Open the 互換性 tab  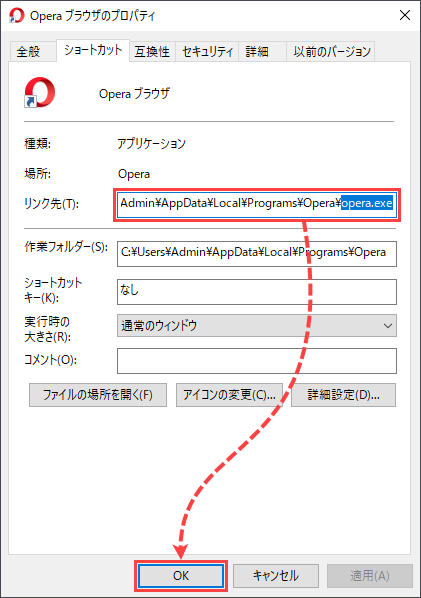[152, 51]
